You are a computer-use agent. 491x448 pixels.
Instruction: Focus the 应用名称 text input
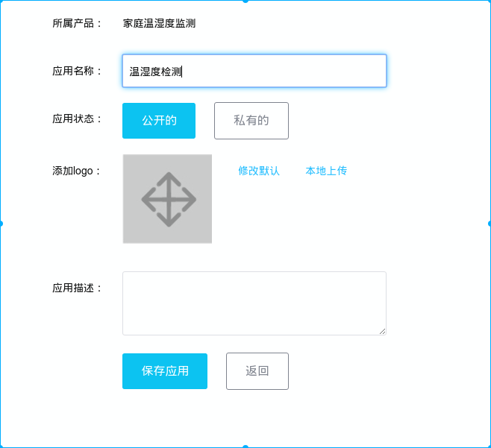point(254,72)
